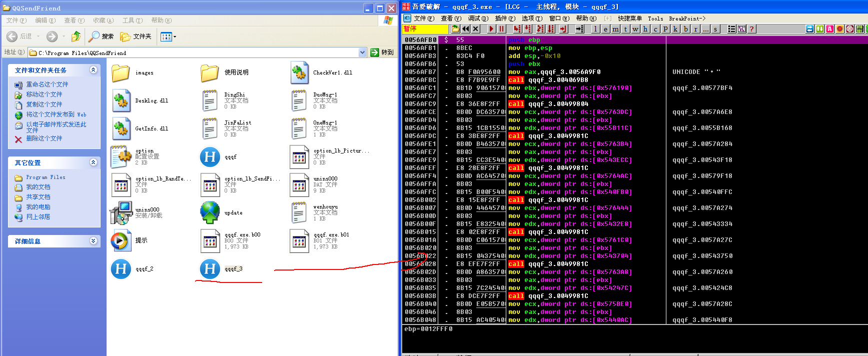Screen dimensions: 868x356
Task: Click the red question mark help icon
Action: (751, 29)
